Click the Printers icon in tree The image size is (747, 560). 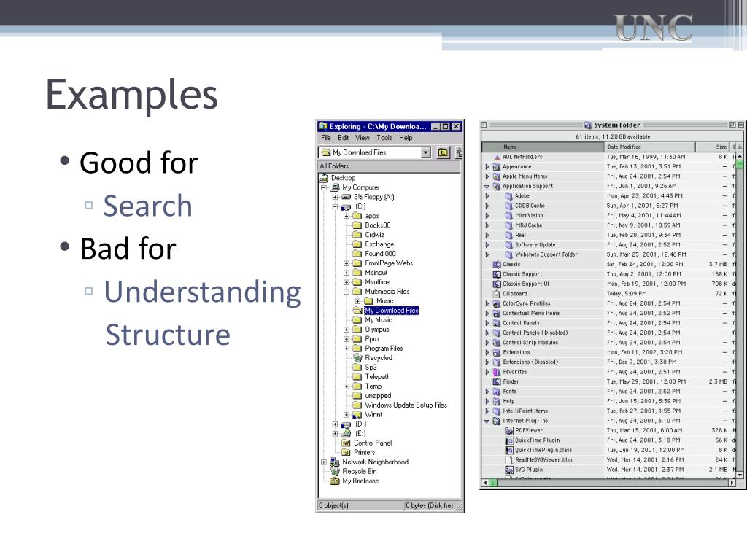coord(346,452)
